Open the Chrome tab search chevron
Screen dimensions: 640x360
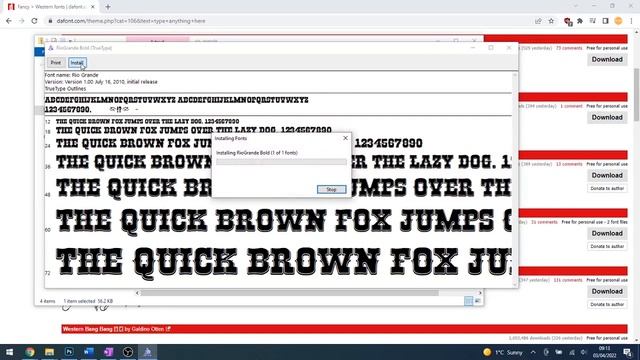576,6
